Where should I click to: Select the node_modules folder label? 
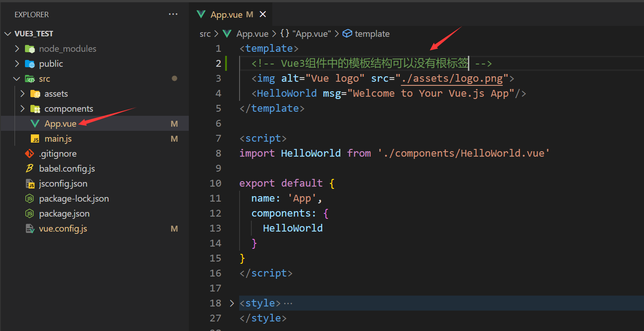pyautogui.click(x=68, y=49)
